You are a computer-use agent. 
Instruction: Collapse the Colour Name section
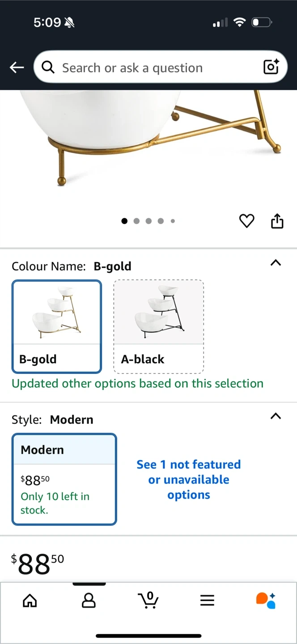point(276,263)
